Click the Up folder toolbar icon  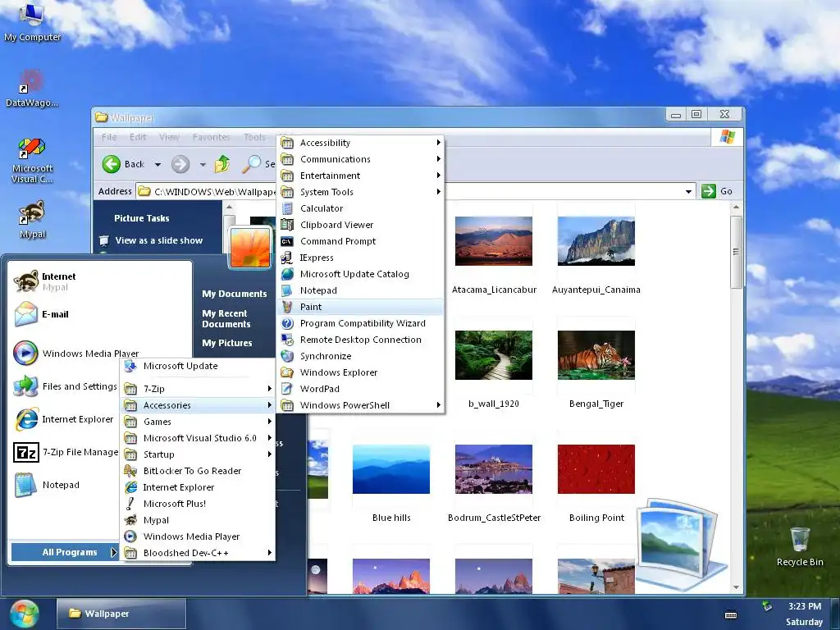222,164
